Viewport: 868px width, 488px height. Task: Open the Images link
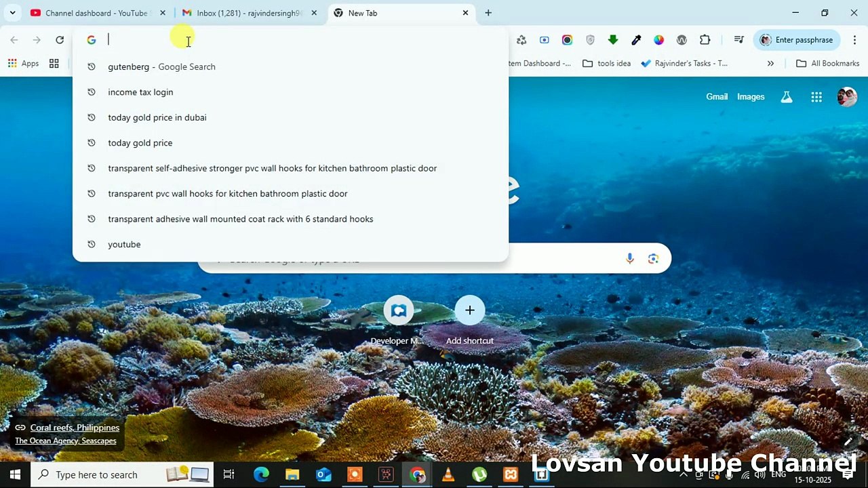(751, 97)
